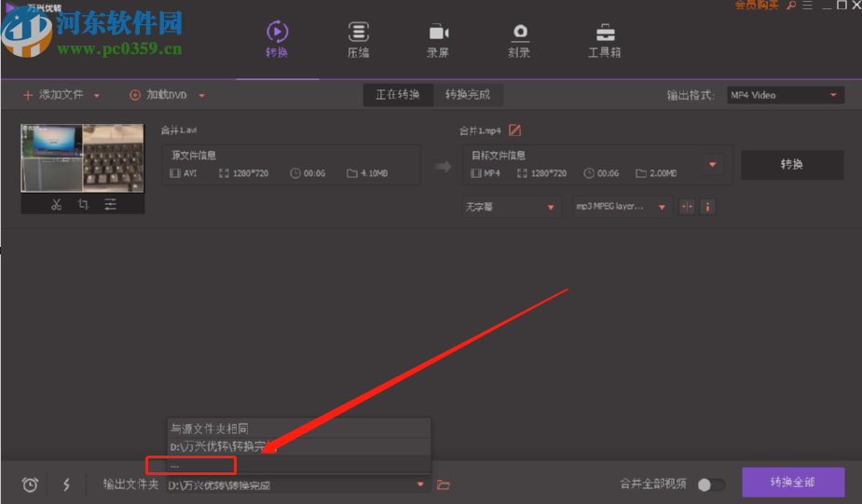The height and width of the screenshot is (504, 862).
Task: Click 添加文件 to add files
Action: click(x=53, y=95)
